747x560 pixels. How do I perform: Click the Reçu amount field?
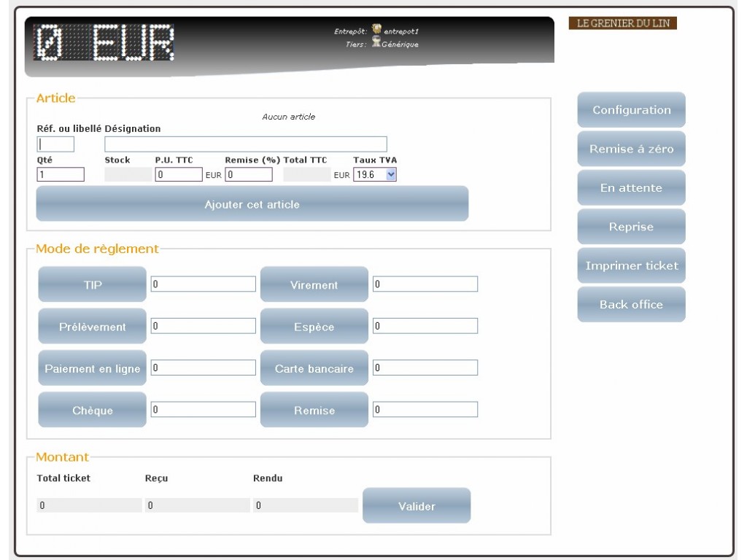tap(197, 505)
